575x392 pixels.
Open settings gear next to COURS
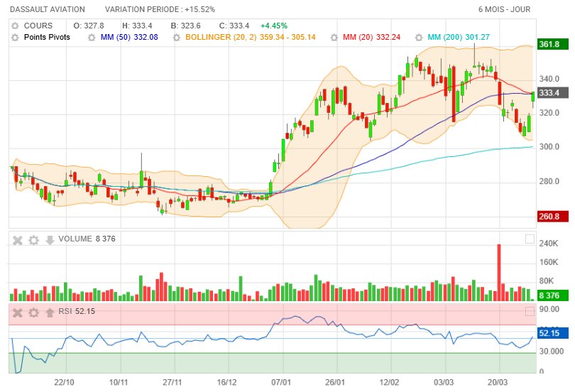tap(15, 26)
